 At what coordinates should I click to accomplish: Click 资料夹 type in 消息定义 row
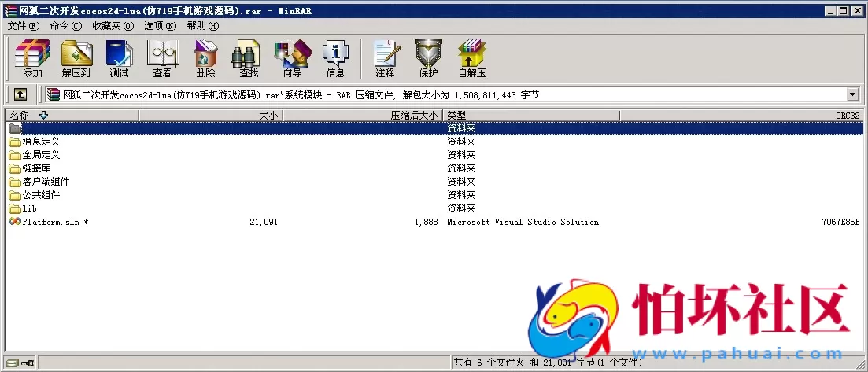(x=461, y=142)
